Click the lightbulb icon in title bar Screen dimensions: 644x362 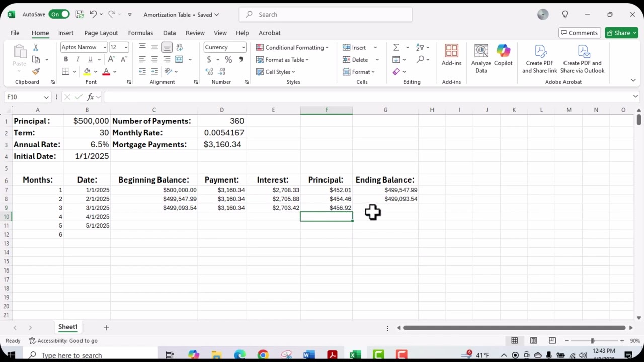pyautogui.click(x=565, y=15)
